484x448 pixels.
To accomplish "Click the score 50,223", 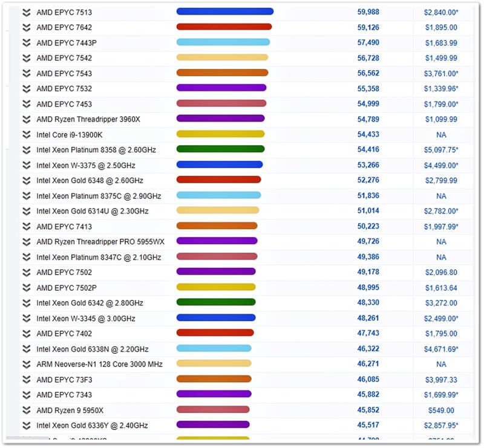I will [x=368, y=226].
